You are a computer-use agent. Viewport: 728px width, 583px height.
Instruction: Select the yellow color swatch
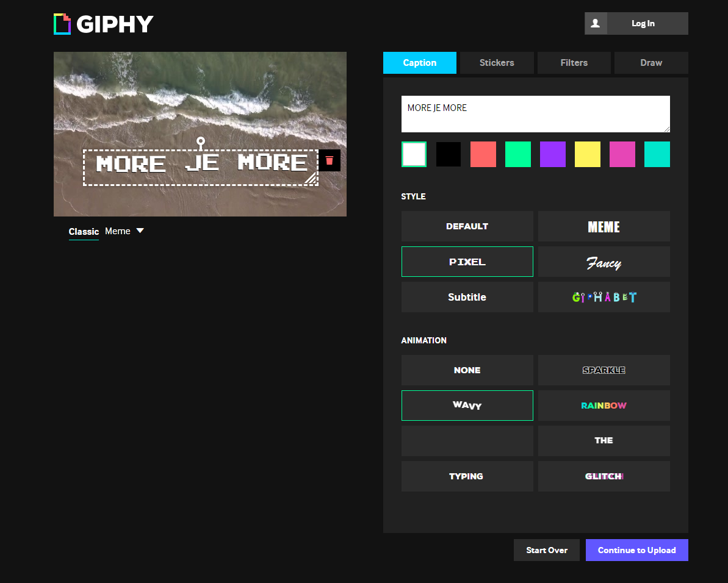pos(588,154)
